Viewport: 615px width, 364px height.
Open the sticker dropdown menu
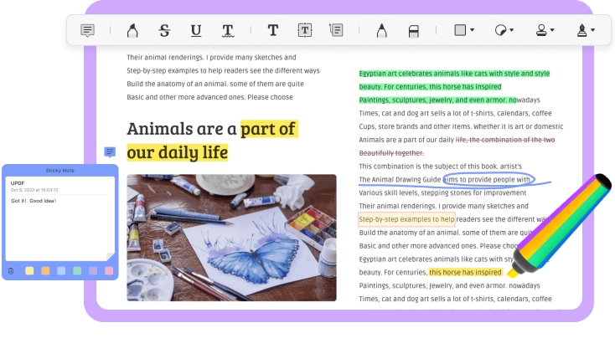point(503,31)
